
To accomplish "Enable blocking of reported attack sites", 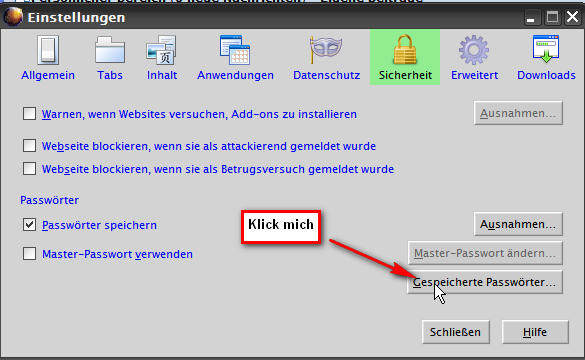I will click(29, 145).
